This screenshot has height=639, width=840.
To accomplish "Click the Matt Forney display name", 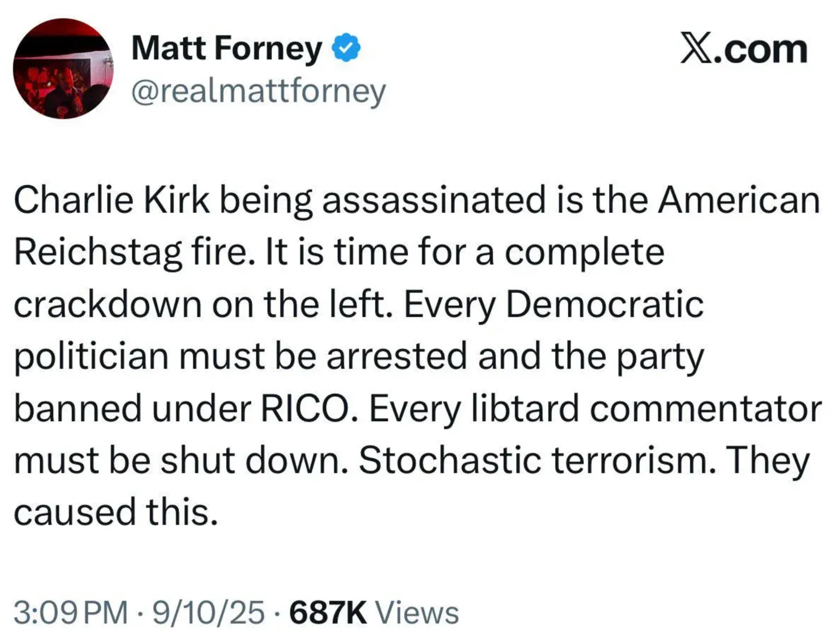I will (227, 49).
